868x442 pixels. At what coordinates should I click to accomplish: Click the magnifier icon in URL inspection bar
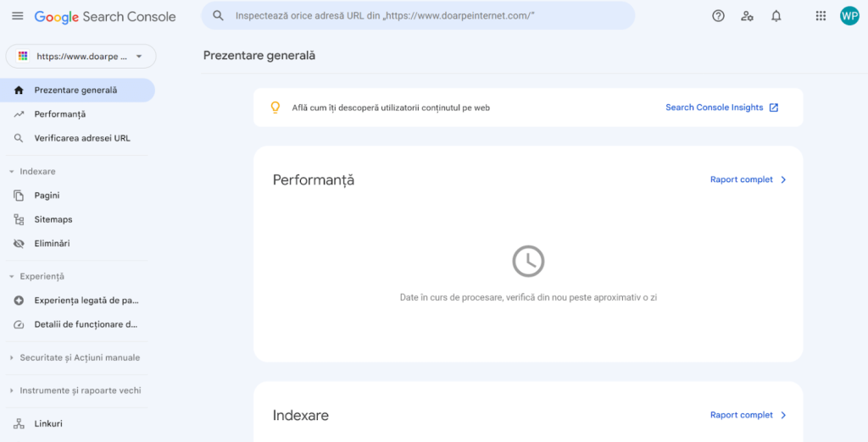pyautogui.click(x=218, y=15)
